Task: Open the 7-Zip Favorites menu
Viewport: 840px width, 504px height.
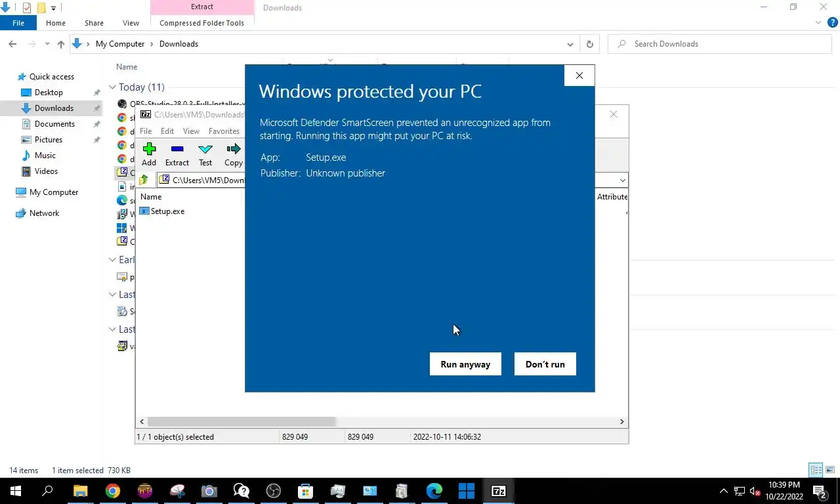Action: [x=224, y=131]
